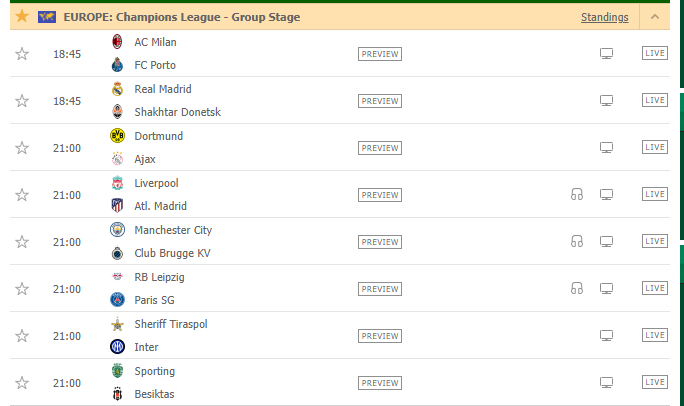This screenshot has width=684, height=406.
Task: Collapse the Champions League group section
Action: (655, 17)
